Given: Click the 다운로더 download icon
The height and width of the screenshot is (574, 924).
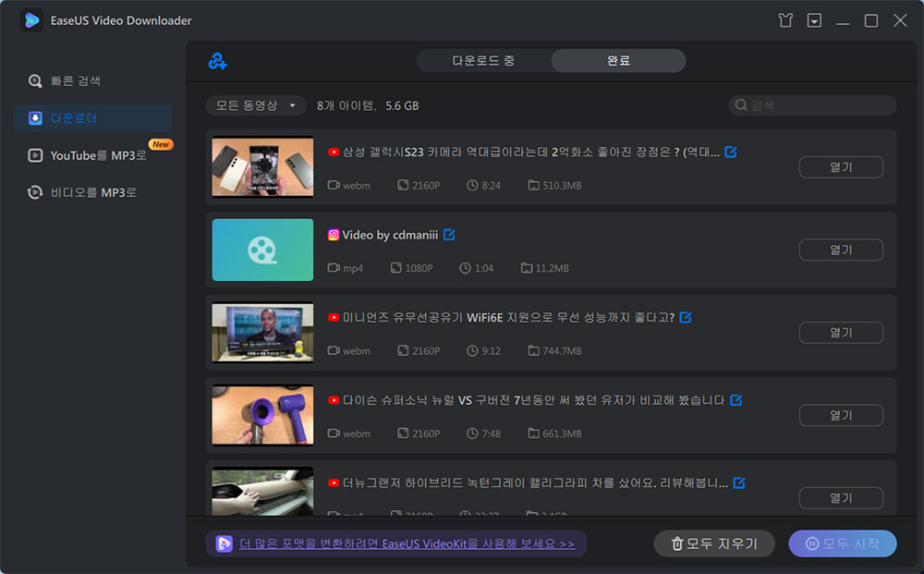Looking at the screenshot, I should click(x=35, y=118).
